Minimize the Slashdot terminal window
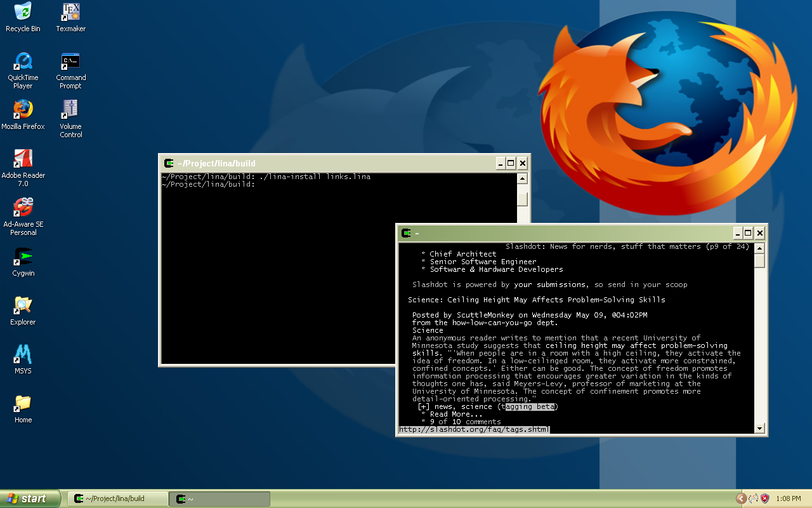 [x=737, y=233]
